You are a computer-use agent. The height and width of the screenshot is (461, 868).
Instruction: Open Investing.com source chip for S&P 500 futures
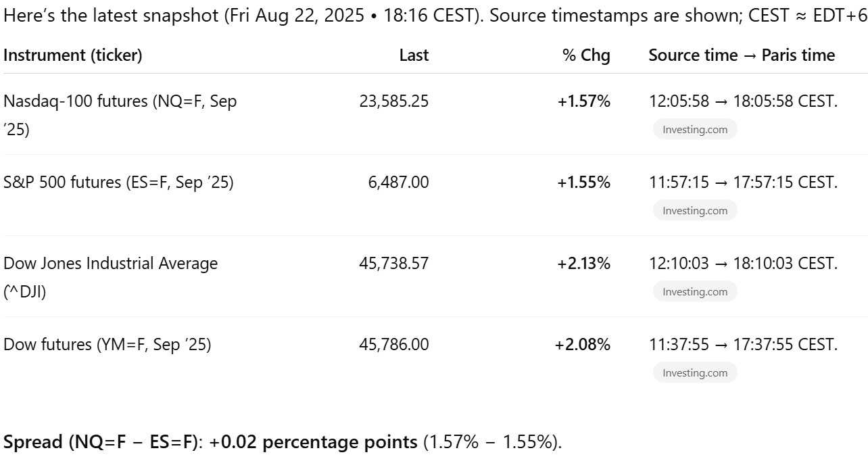[694, 211]
